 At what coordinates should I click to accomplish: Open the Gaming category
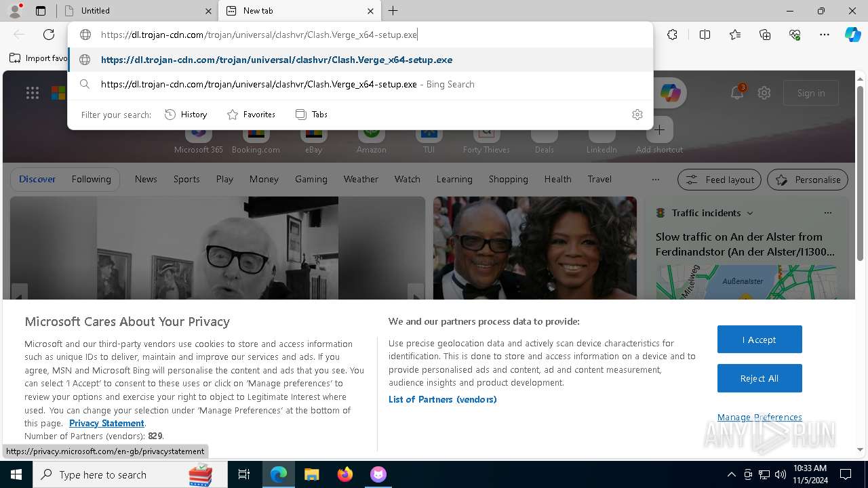point(311,179)
